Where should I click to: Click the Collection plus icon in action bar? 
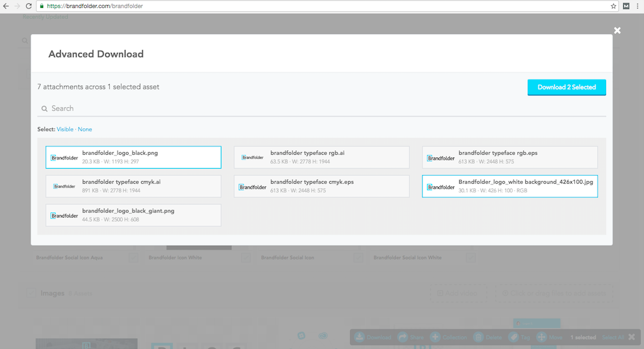pos(435,337)
